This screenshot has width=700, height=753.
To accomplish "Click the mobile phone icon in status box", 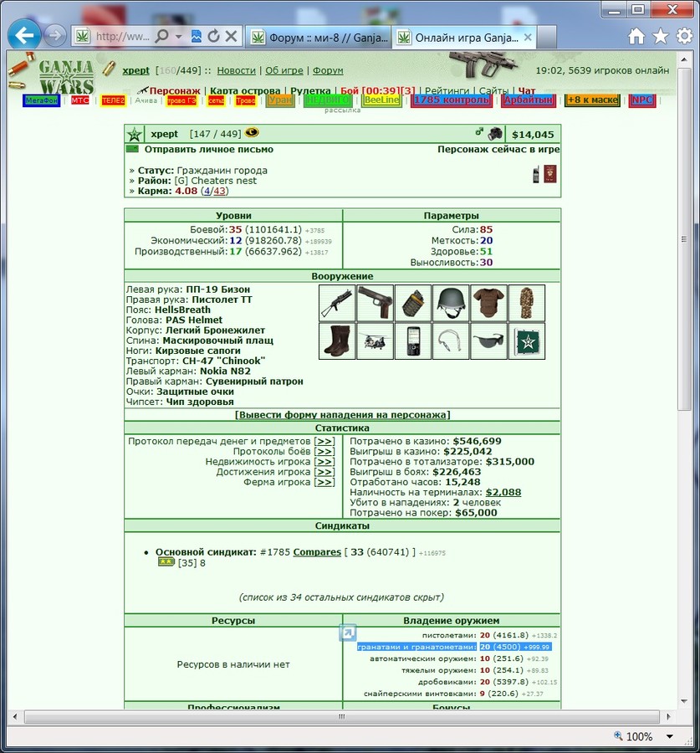I will pos(536,174).
